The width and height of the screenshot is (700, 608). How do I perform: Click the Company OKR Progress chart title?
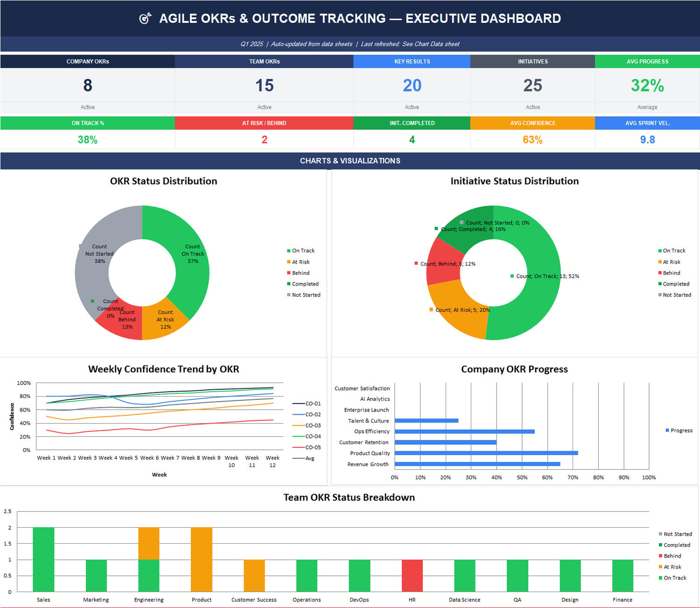(514, 369)
